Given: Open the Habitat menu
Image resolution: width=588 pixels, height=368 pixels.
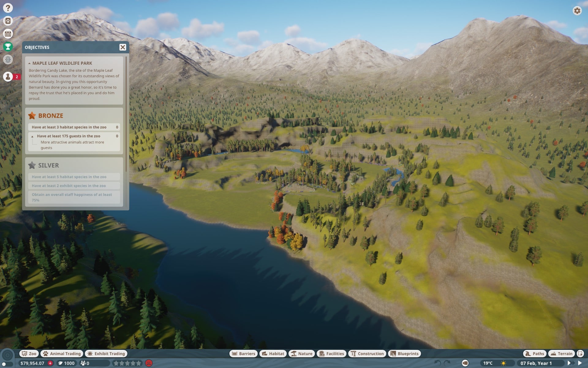Looking at the screenshot, I should click(x=273, y=354).
